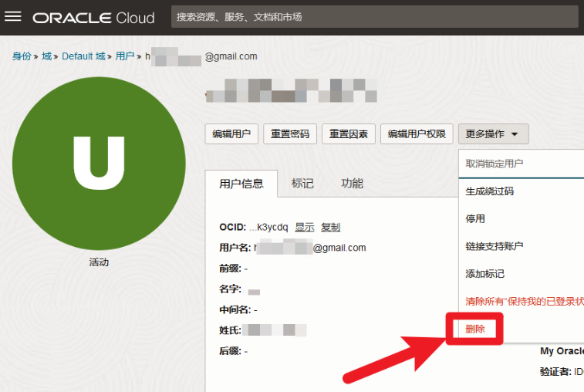Go to the 域 breadcrumb link
This screenshot has height=392, width=584.
(46, 56)
